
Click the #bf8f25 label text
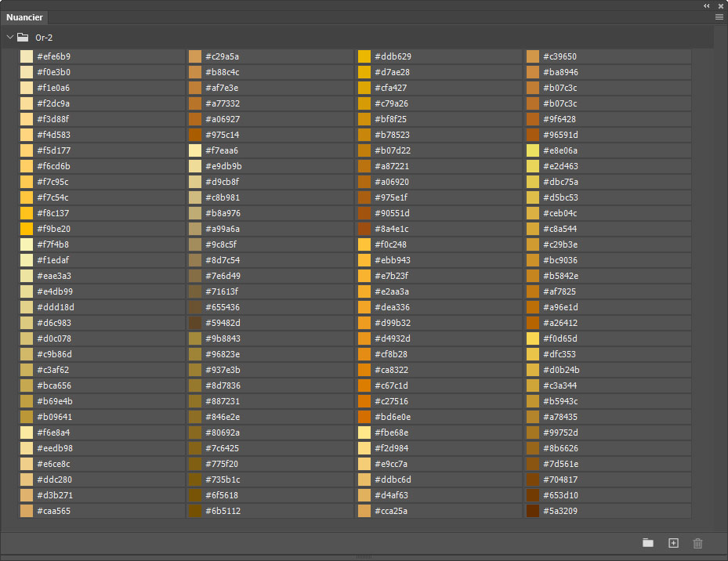(x=390, y=119)
